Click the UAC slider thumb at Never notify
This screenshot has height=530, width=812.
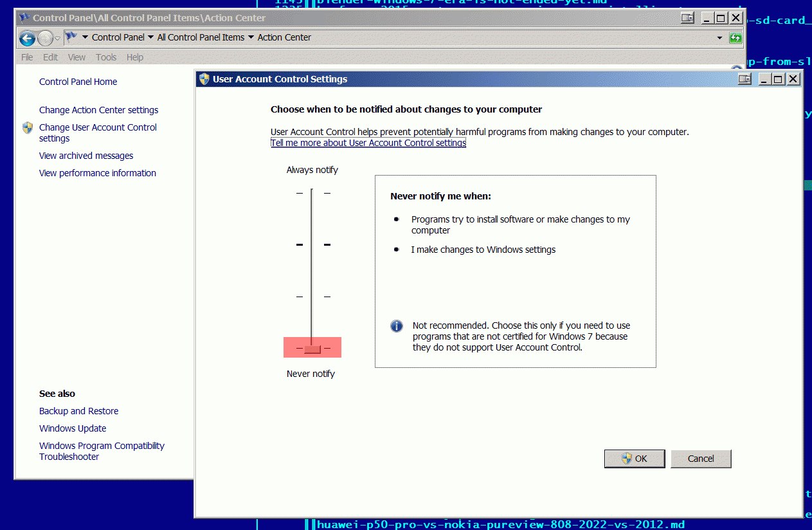(x=312, y=349)
